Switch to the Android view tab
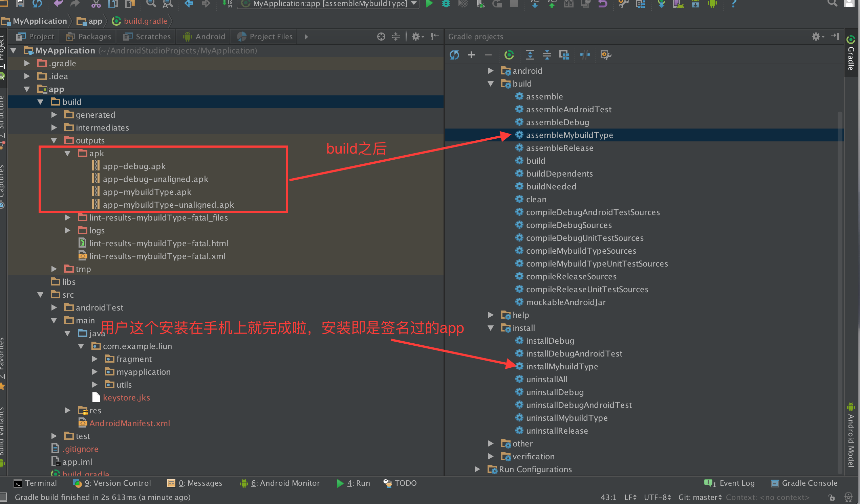860x504 pixels. [x=204, y=37]
